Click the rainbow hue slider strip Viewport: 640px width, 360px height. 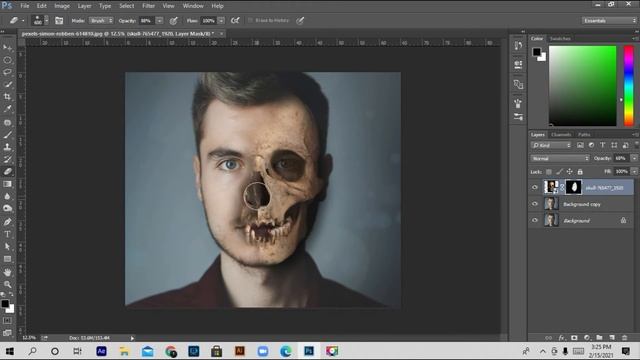(629, 86)
